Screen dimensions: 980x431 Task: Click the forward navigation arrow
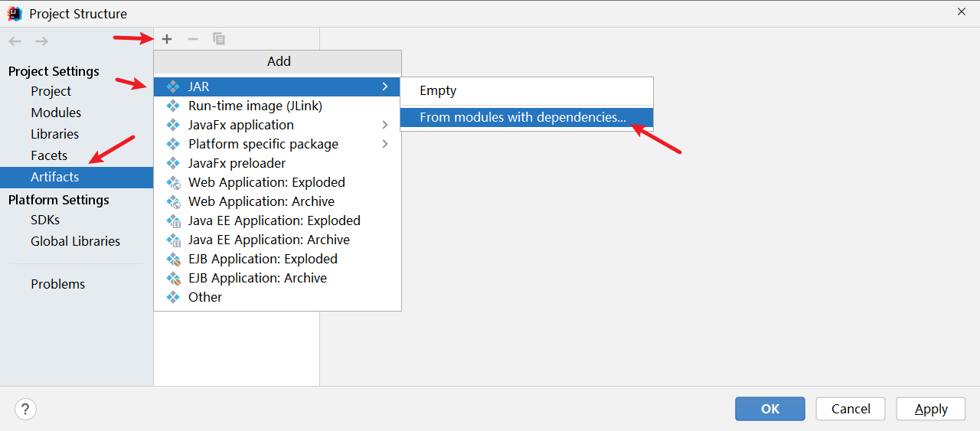41,41
